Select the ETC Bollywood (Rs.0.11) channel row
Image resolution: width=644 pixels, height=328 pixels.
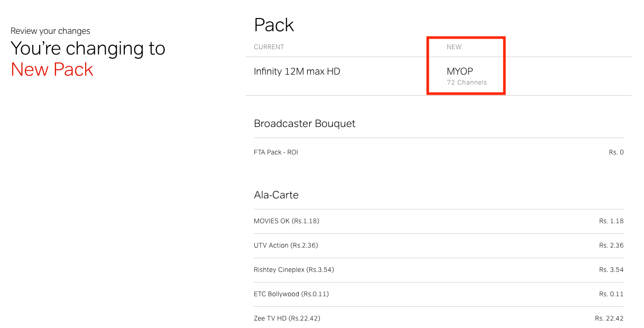click(x=439, y=294)
